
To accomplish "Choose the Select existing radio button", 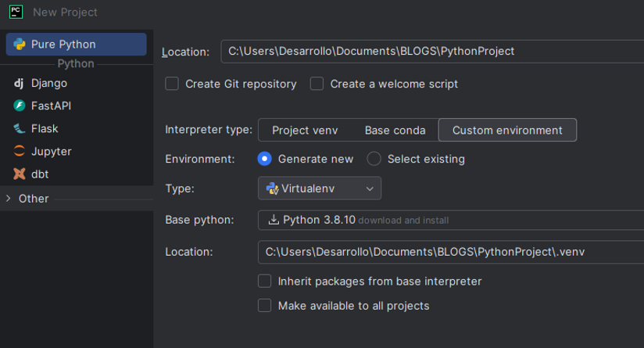I will pos(374,159).
